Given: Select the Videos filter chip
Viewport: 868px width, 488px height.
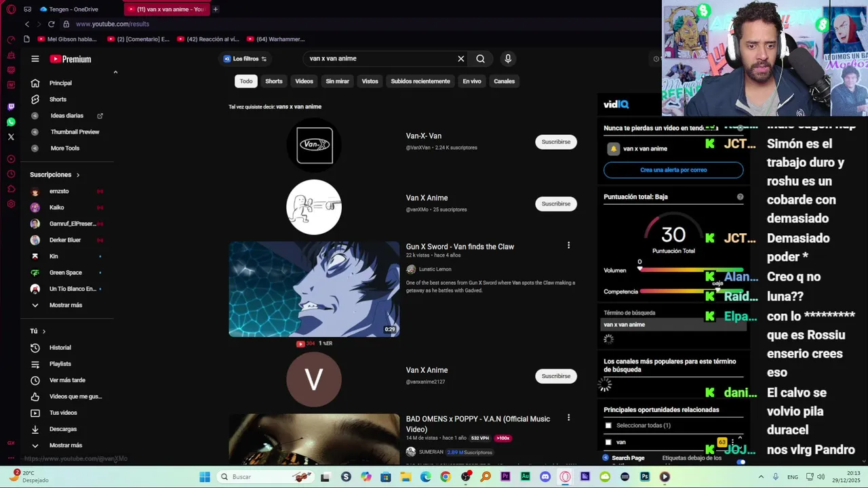Looking at the screenshot, I should [x=304, y=81].
